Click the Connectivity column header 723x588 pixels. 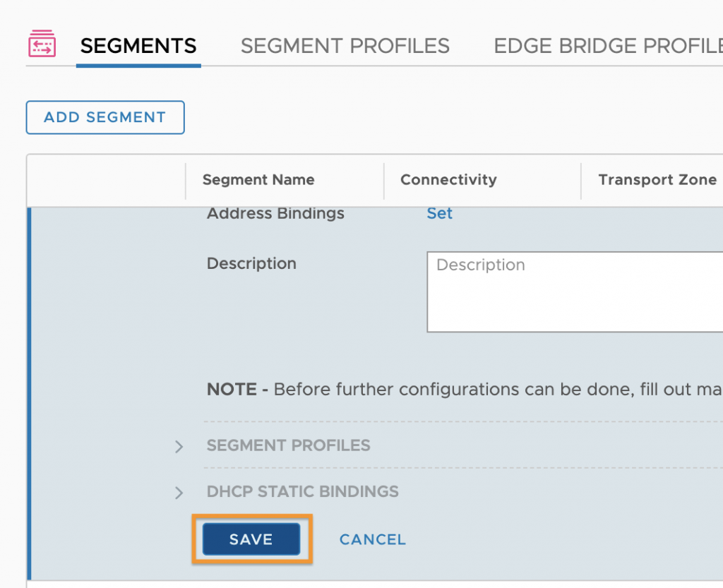(x=448, y=180)
